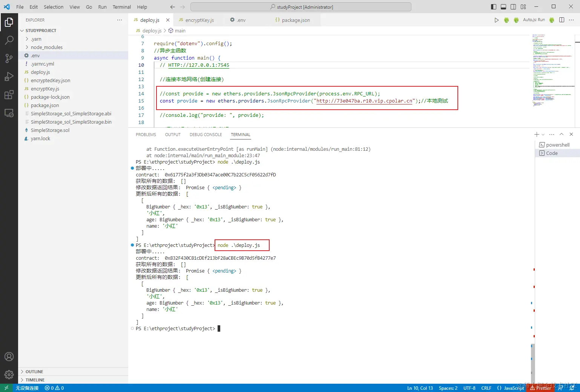Click the code minimap overview
580x392 pixels.
552,70
